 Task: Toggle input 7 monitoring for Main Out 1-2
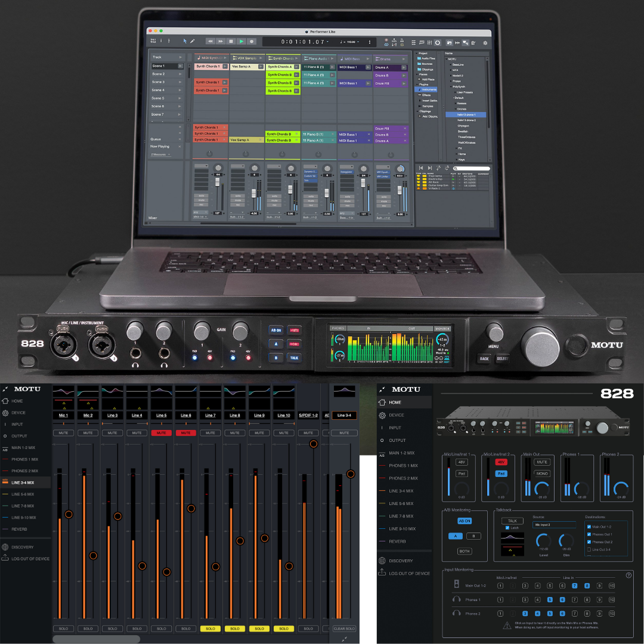(x=575, y=586)
